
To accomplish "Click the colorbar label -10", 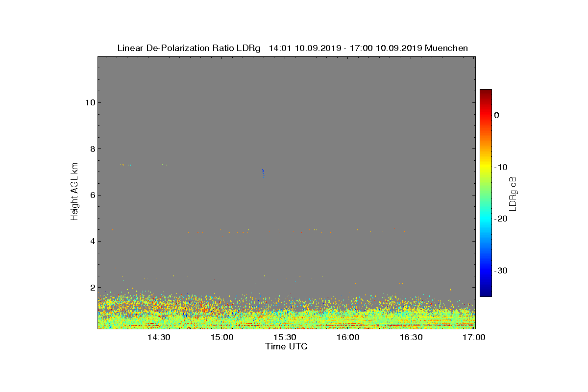I will pos(500,167).
